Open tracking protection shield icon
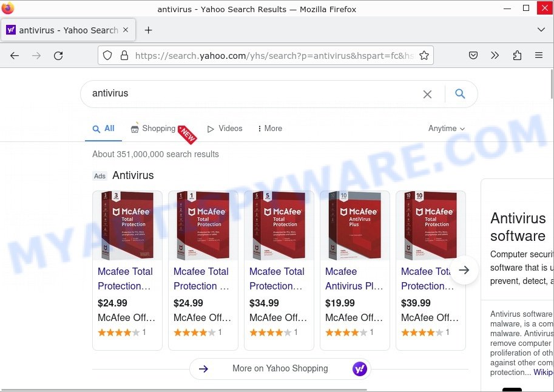The image size is (554, 392). point(107,55)
